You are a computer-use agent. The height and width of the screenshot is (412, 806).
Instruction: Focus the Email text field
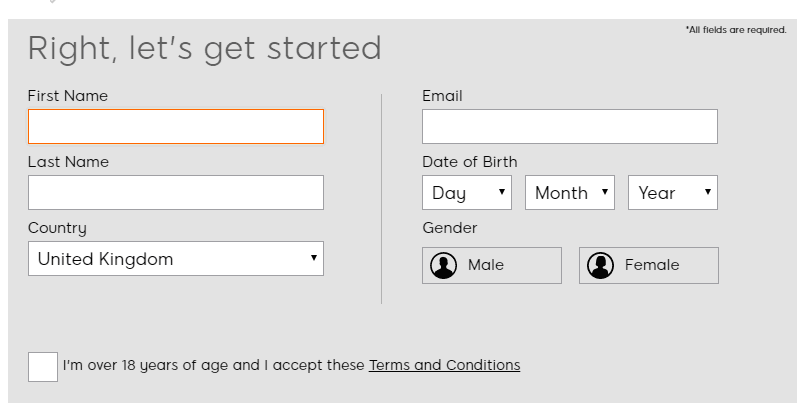pyautogui.click(x=570, y=126)
